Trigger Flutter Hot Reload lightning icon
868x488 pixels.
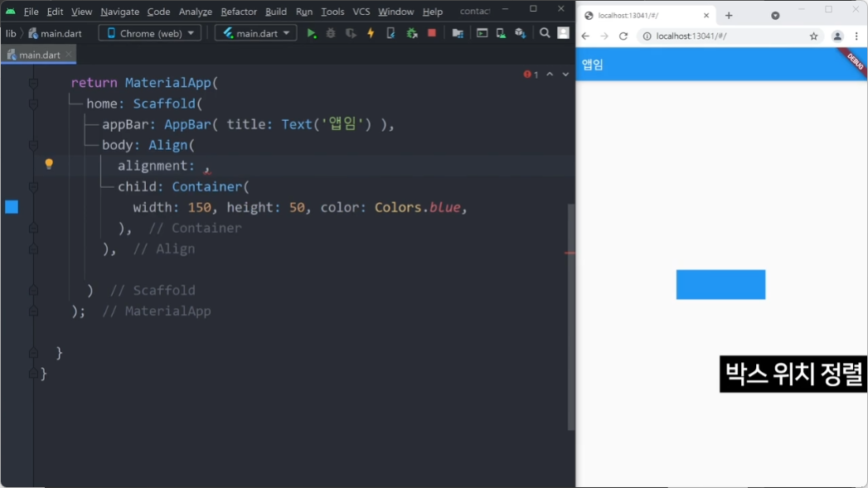pos(371,33)
